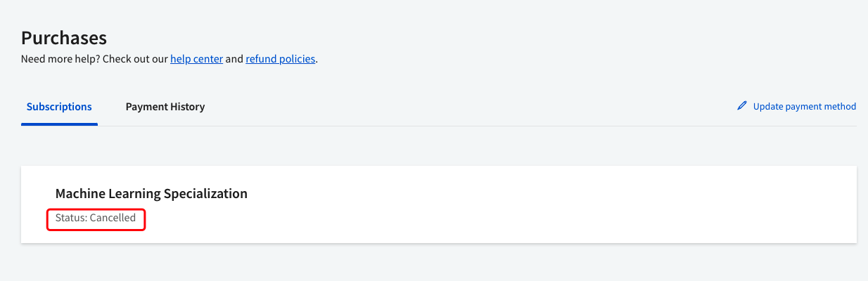
Task: Click the Purchases page heading
Action: click(x=64, y=37)
